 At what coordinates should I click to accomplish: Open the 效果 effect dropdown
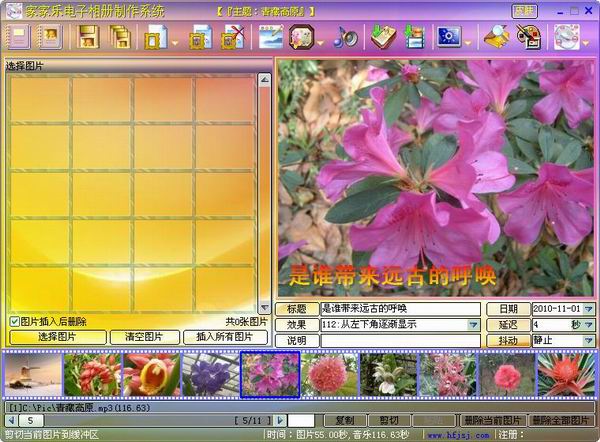(473, 325)
